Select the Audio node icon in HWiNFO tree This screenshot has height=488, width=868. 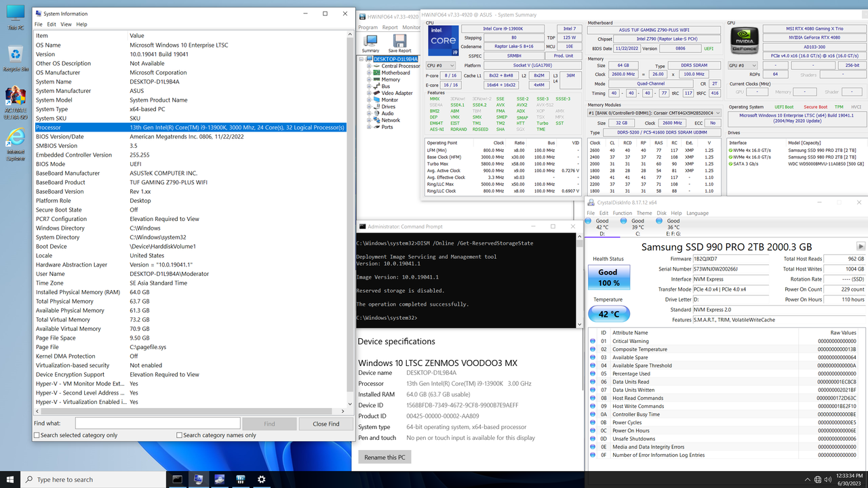[377, 113]
